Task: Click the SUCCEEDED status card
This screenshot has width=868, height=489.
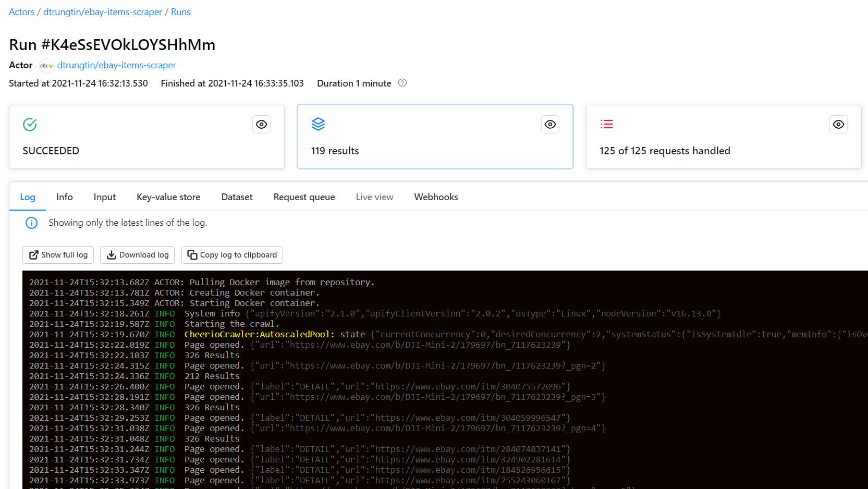Action: pos(147,137)
